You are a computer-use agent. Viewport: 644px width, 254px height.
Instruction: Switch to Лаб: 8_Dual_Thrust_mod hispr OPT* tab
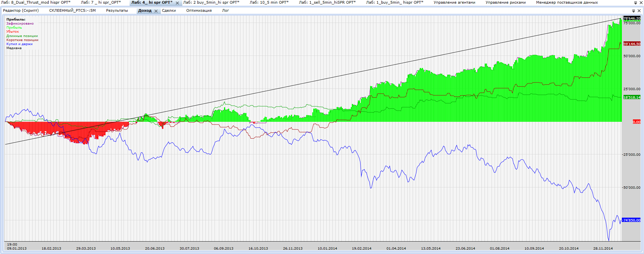coord(36,2)
